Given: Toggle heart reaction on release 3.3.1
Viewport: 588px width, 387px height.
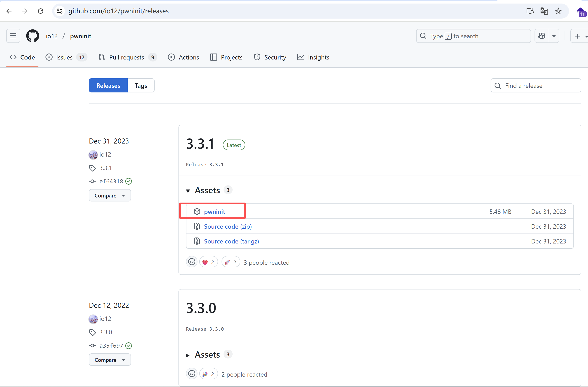Looking at the screenshot, I should pyautogui.click(x=209, y=262).
